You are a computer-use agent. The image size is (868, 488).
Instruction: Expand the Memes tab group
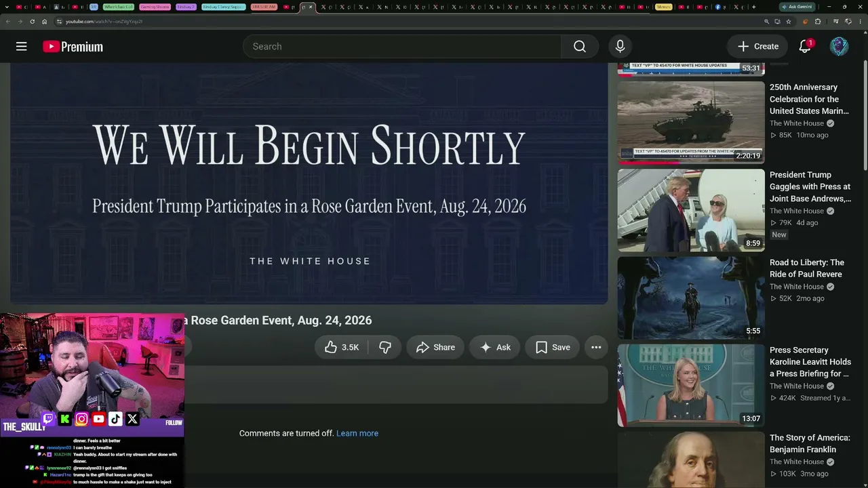pyautogui.click(x=664, y=7)
